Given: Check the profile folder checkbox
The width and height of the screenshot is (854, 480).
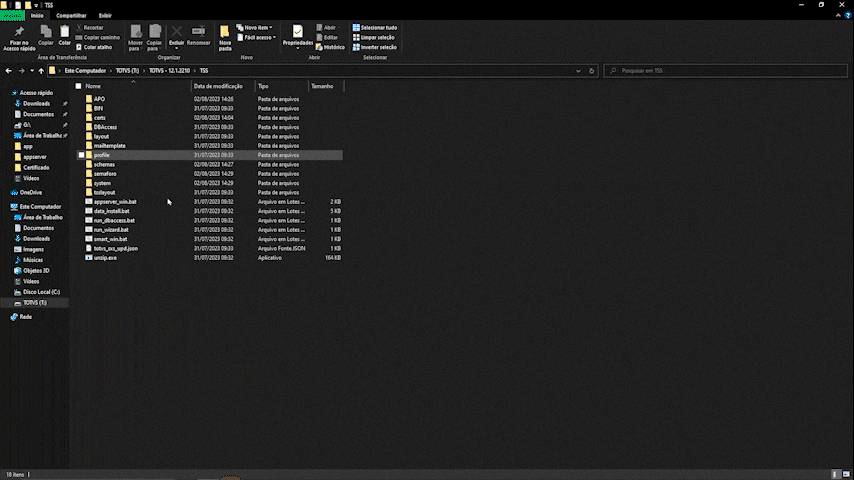Looking at the screenshot, I should [82, 155].
